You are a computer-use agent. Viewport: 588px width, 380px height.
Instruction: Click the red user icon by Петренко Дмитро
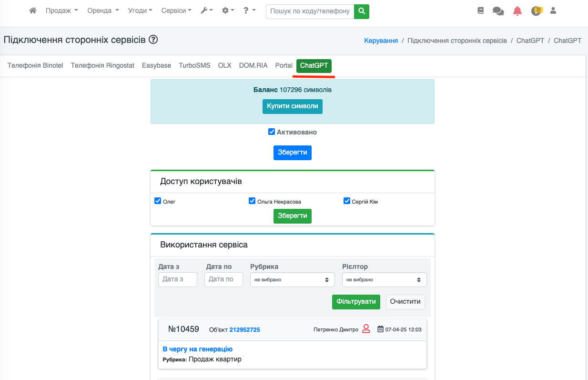click(366, 329)
